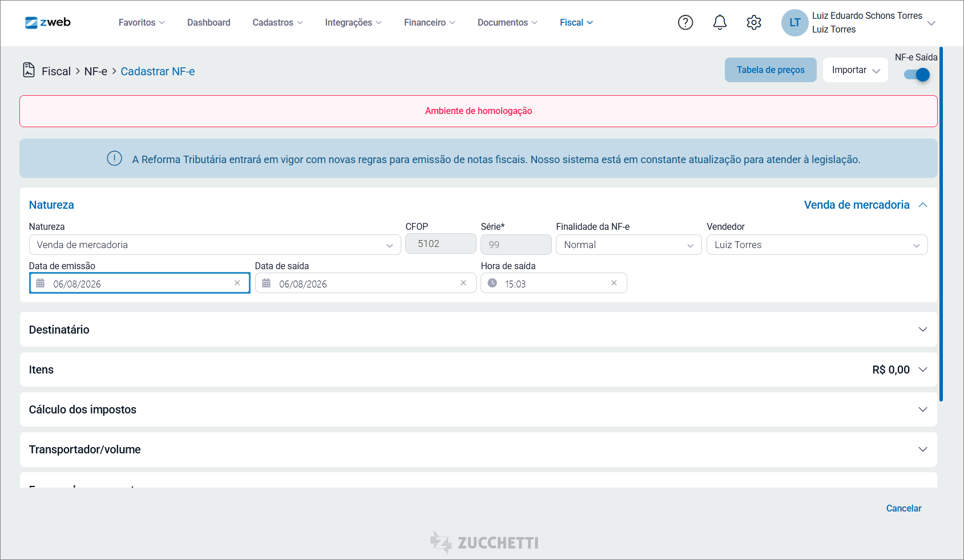Open the Fiscal menu
Screen dimensions: 964x560
(576, 22)
